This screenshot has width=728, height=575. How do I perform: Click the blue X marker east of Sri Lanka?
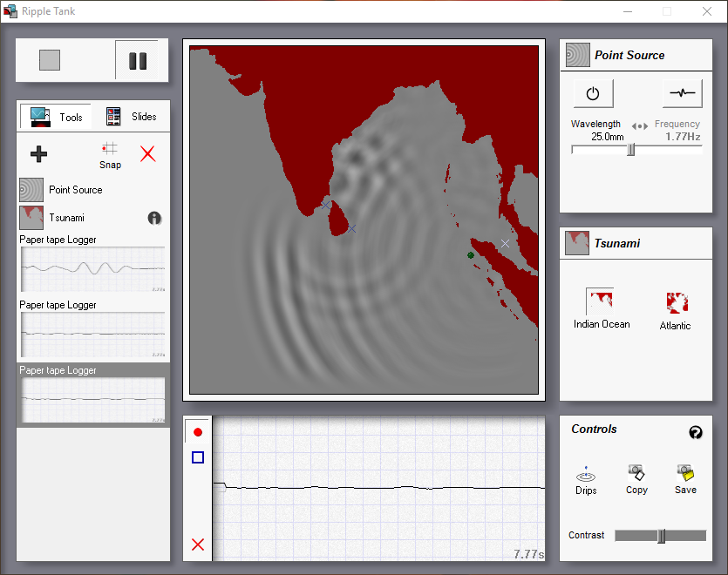tap(352, 229)
